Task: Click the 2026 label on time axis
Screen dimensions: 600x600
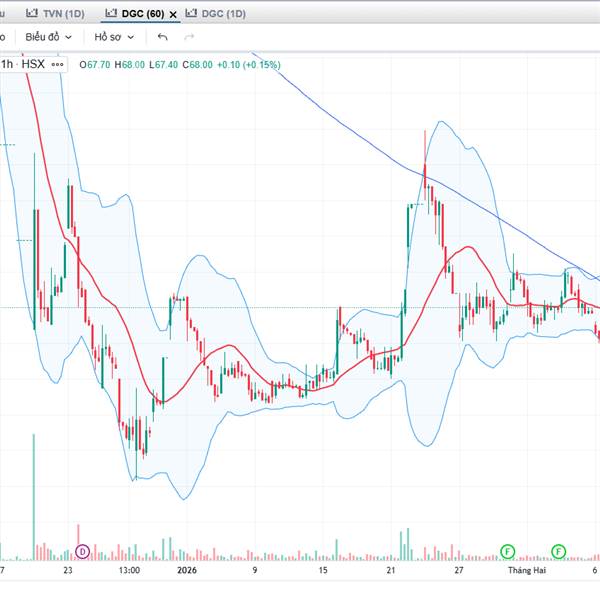Action: tap(187, 570)
